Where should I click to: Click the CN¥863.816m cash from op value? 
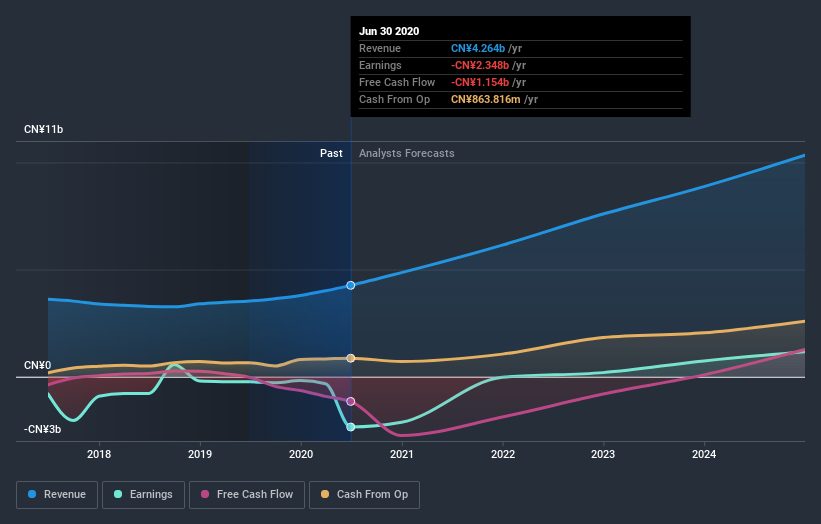pos(486,99)
